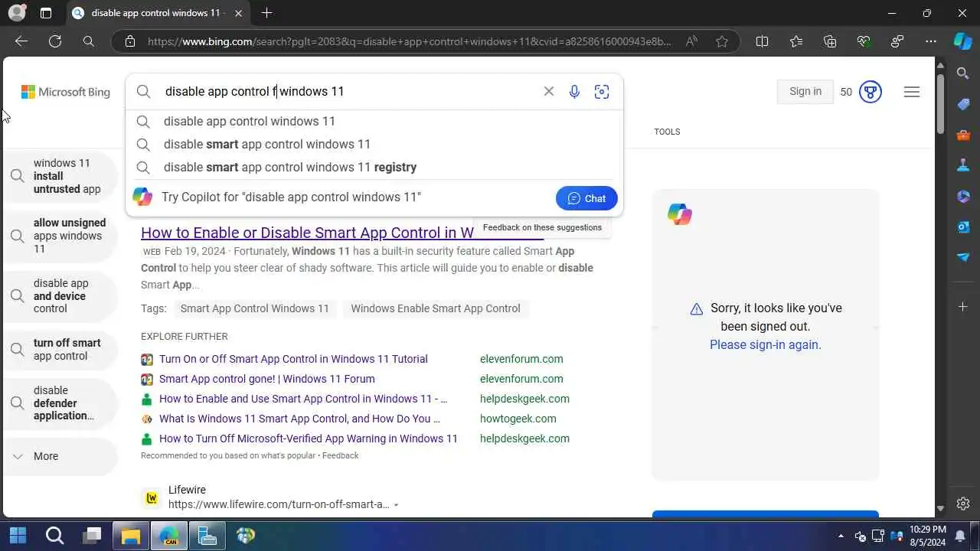Click the Copilot Chat button
Image resolution: width=980 pixels, height=551 pixels.
coord(586,198)
